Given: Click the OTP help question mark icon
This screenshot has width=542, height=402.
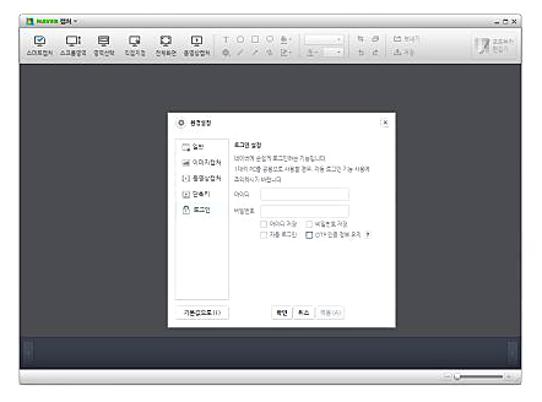Looking at the screenshot, I should (x=368, y=235).
